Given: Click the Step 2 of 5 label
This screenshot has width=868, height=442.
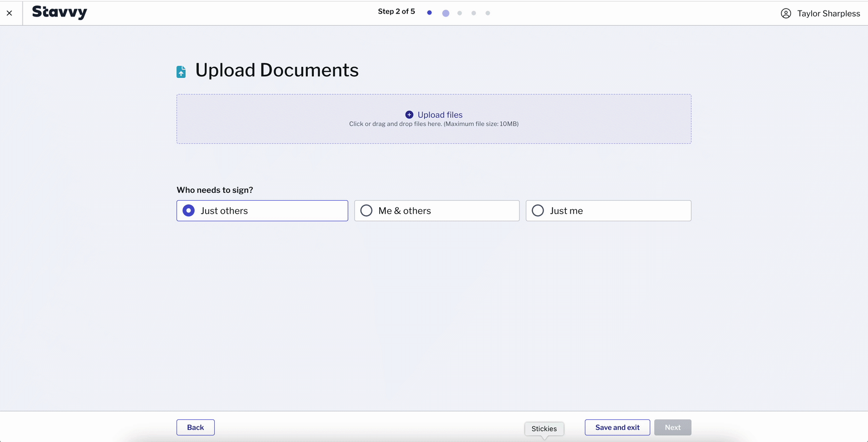Looking at the screenshot, I should point(396,12).
